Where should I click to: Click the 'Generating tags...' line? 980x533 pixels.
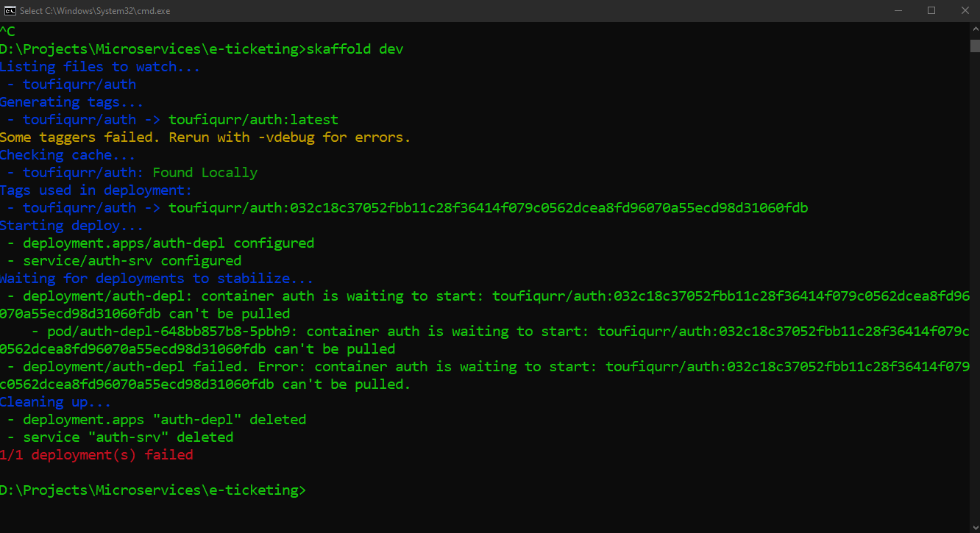coord(72,102)
